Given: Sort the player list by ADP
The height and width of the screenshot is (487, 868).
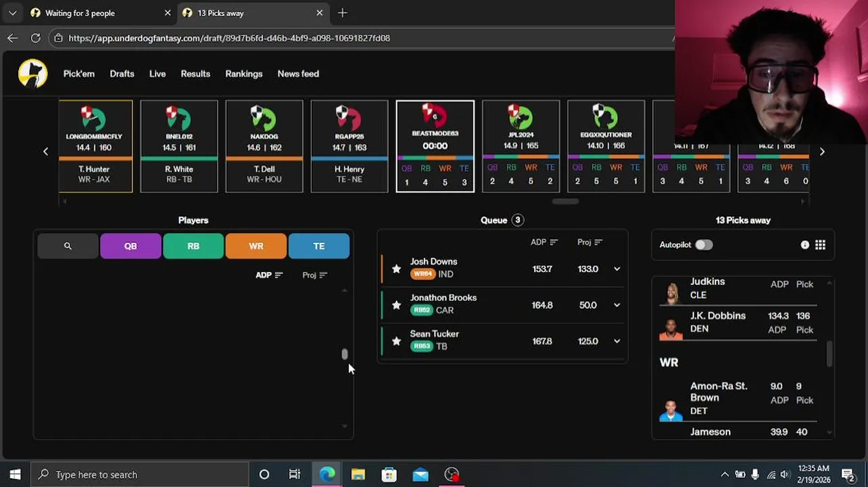Looking at the screenshot, I should point(269,275).
